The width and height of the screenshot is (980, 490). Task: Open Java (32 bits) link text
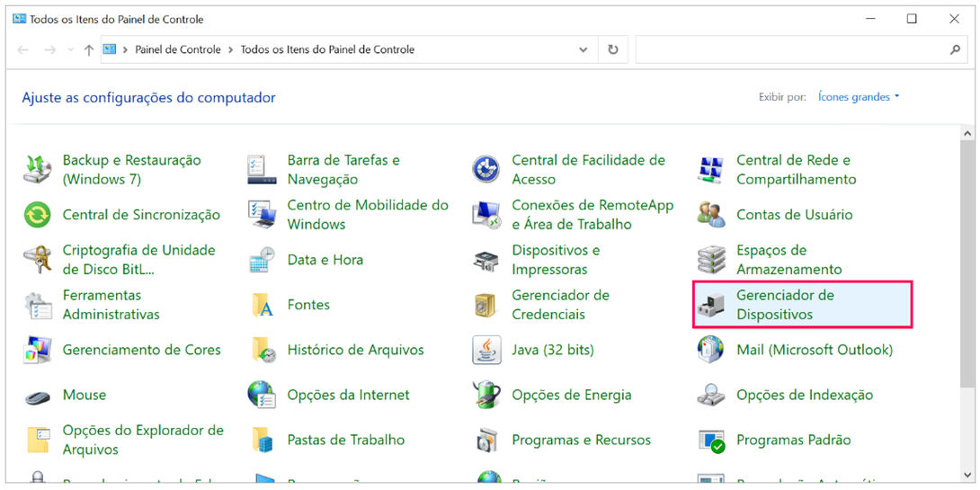coord(553,350)
